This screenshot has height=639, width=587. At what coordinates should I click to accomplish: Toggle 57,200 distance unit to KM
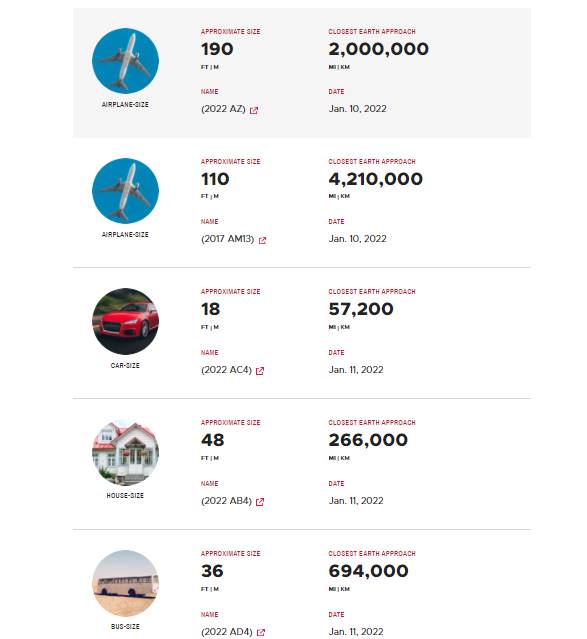[345, 327]
